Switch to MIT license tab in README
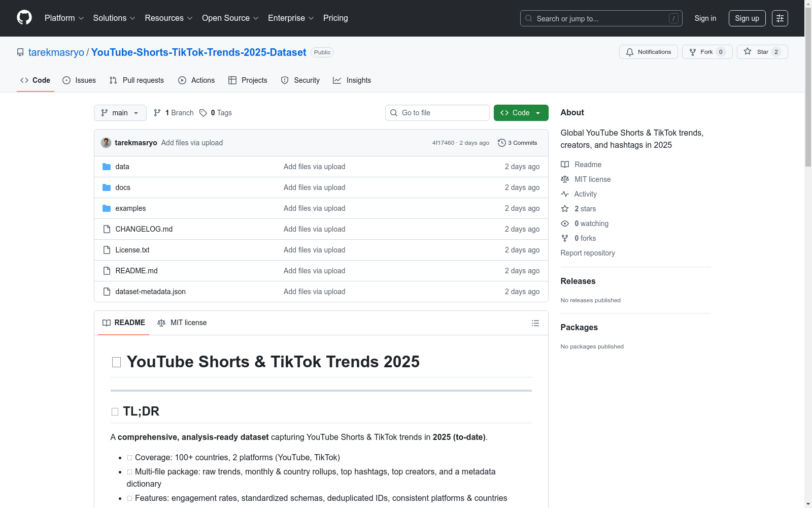 (182, 323)
